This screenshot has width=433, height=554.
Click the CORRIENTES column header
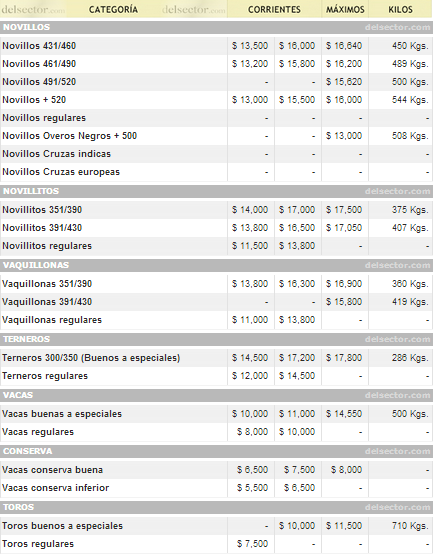274,9
